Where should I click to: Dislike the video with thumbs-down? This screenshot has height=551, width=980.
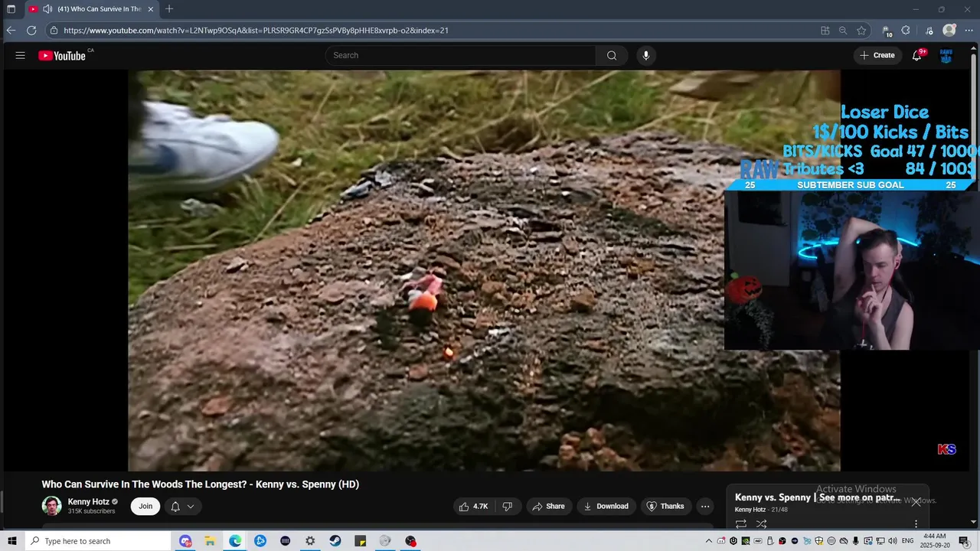click(x=507, y=506)
